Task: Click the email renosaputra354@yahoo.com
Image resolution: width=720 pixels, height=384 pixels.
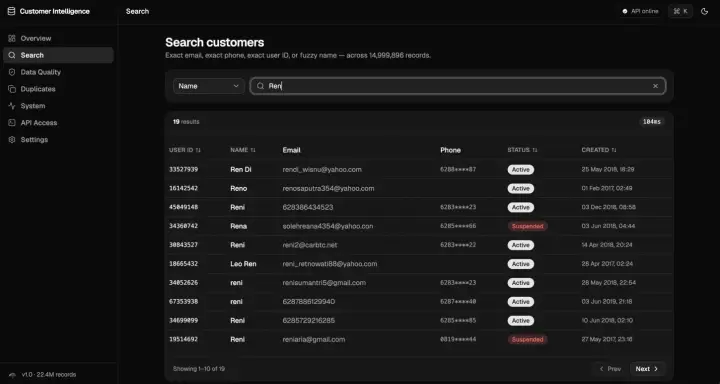Action: click(328, 188)
